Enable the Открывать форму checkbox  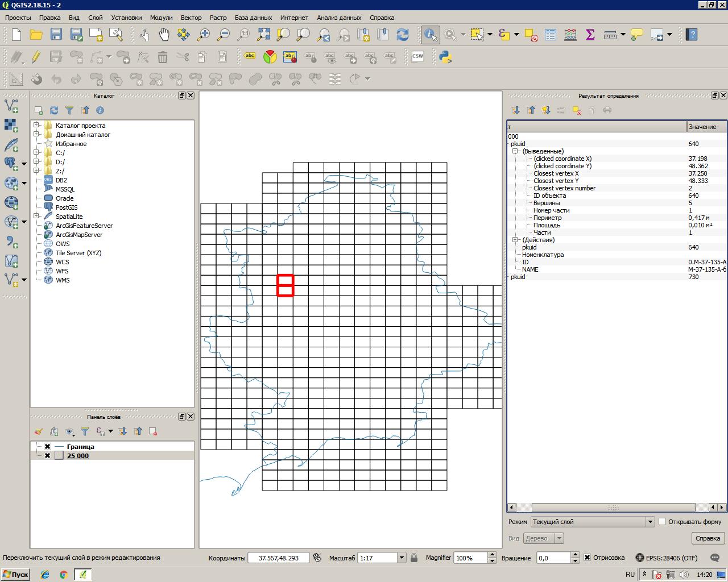pyautogui.click(x=662, y=521)
